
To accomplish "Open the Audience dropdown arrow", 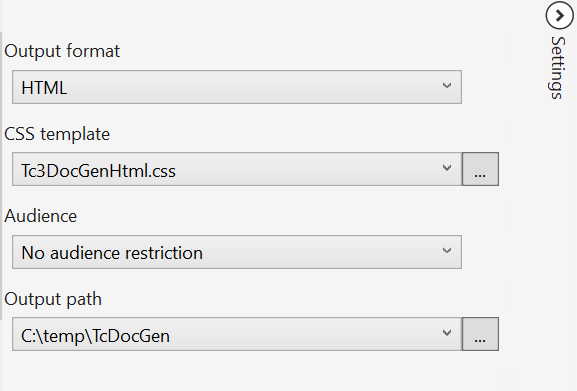I will click(447, 251).
